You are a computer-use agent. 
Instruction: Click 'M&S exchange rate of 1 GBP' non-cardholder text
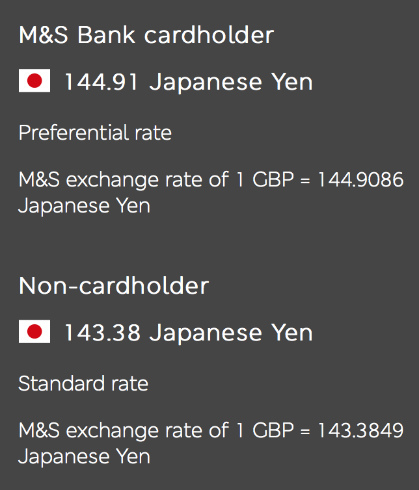(x=156, y=430)
